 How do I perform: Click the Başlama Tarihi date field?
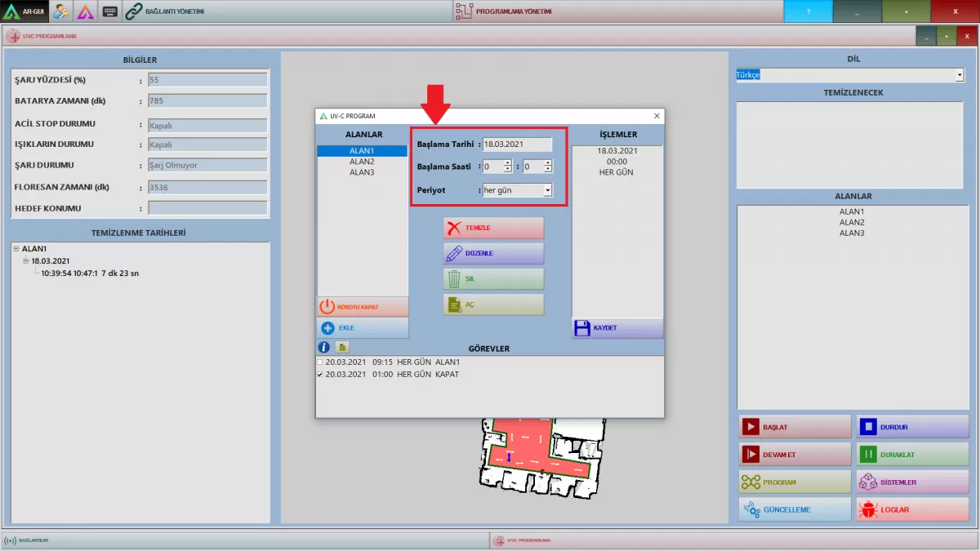click(516, 144)
